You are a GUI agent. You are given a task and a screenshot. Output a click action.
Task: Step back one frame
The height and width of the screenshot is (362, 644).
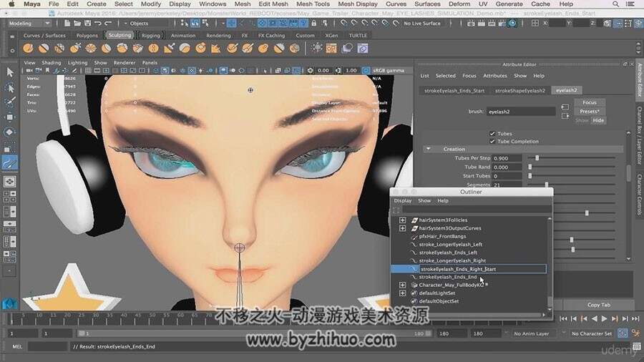point(574,318)
